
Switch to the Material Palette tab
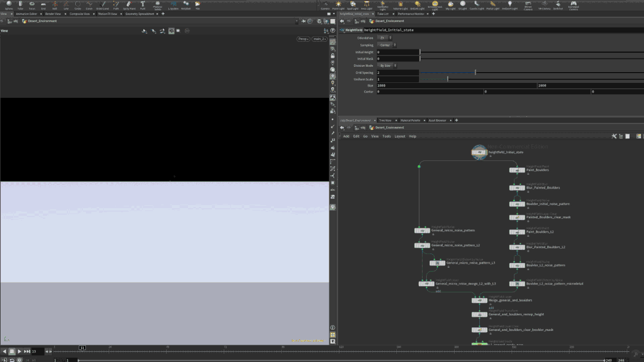point(410,120)
